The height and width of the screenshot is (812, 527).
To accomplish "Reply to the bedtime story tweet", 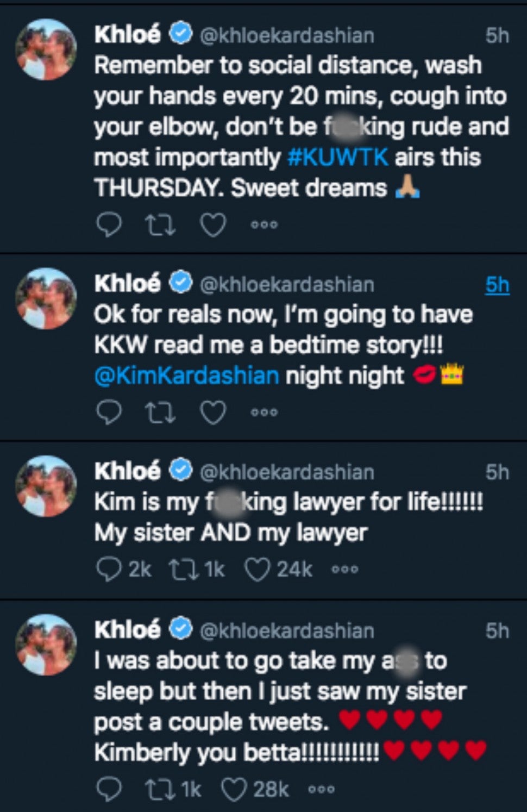I will tap(109, 413).
